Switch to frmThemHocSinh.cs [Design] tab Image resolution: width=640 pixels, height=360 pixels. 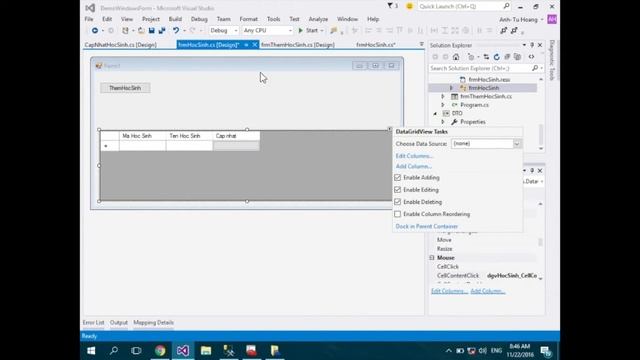(x=298, y=45)
